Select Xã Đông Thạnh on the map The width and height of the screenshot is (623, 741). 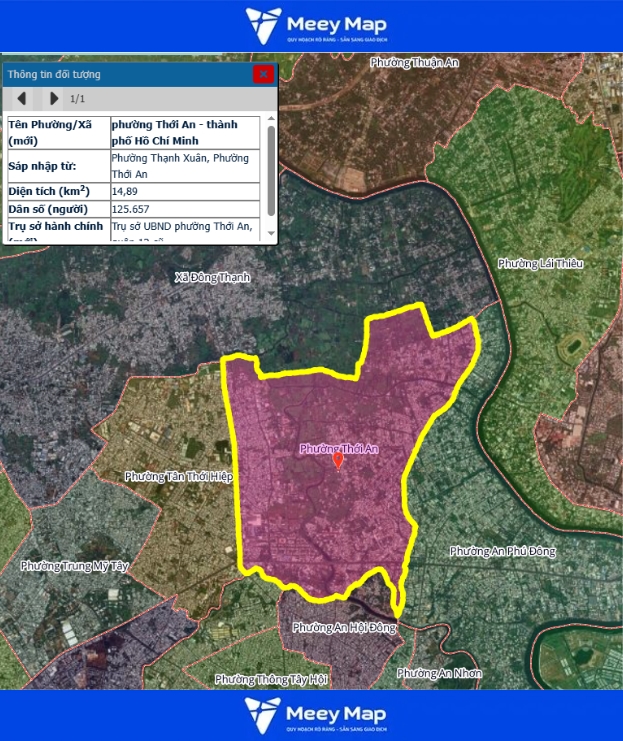pos(212,277)
